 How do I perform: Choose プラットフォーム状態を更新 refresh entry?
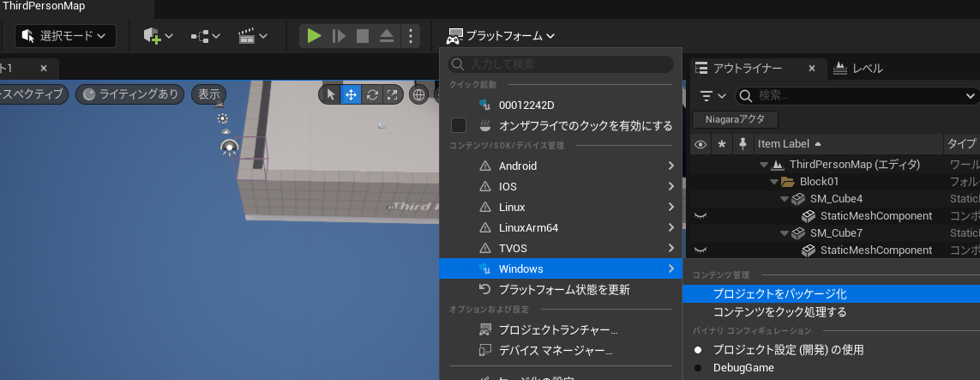561,289
